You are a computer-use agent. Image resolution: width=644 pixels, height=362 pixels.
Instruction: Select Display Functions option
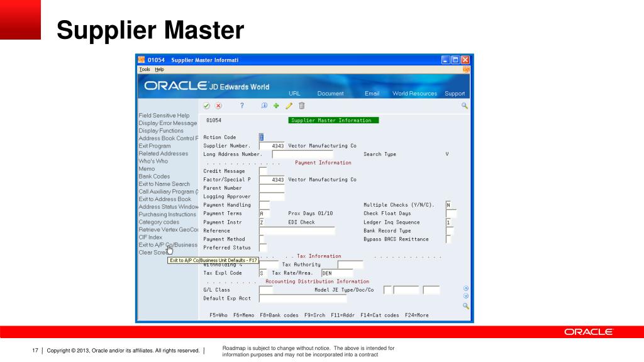161,131
